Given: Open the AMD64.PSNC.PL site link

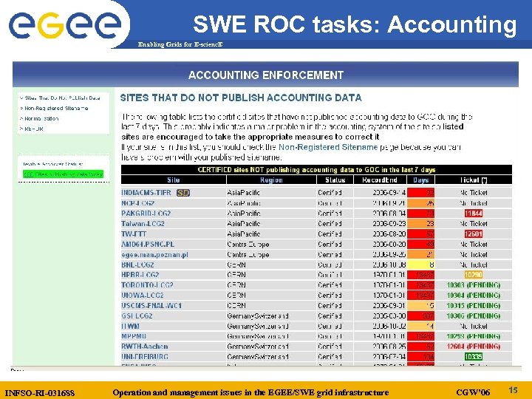Looking at the screenshot, I should [148, 244].
